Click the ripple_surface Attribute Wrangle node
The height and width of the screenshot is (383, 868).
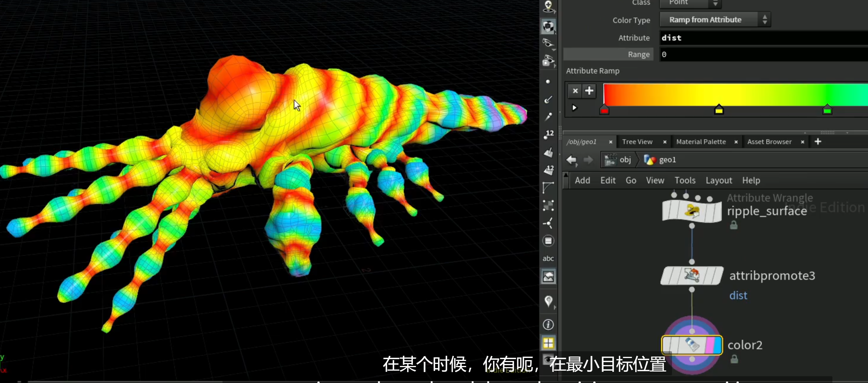[692, 211]
